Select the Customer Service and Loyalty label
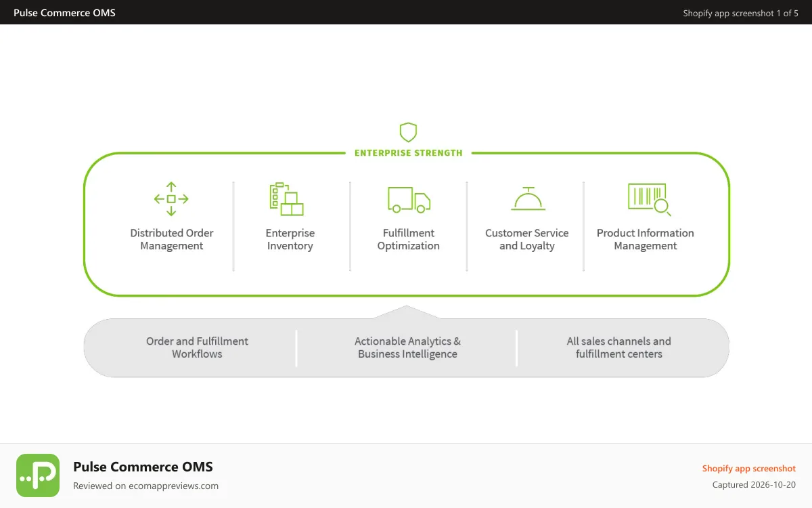 [x=527, y=239]
